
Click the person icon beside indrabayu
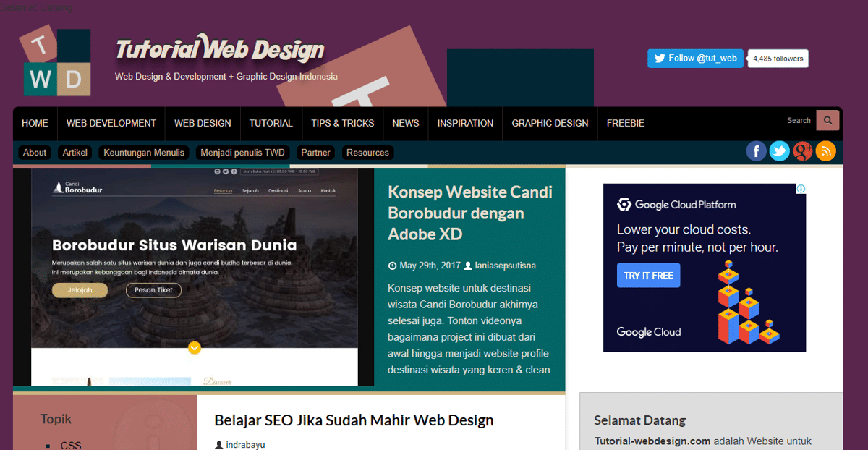[218, 443]
